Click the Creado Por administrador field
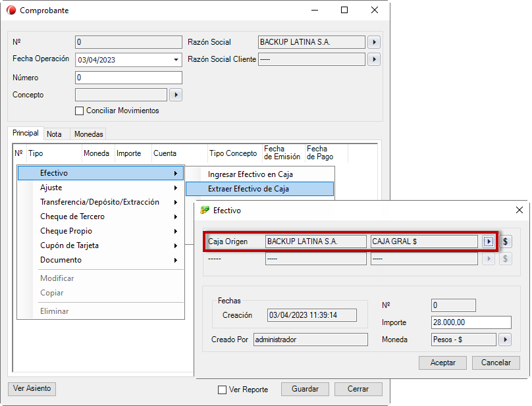Screen dimensions: 532x406 click(x=311, y=340)
